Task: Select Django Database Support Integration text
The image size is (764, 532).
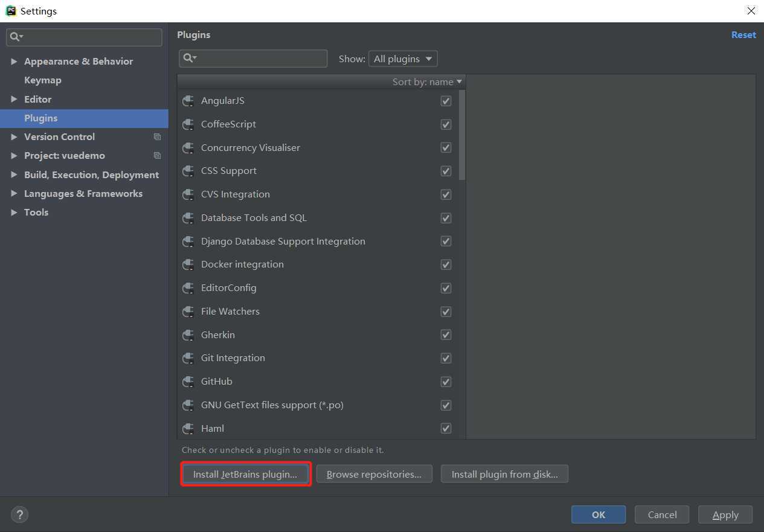Action: tap(283, 242)
